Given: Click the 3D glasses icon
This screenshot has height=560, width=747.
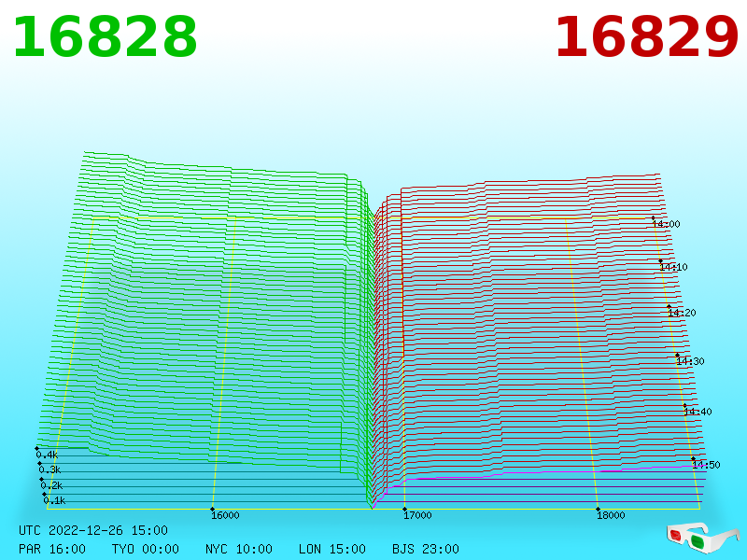Looking at the screenshot, I should pos(703,539).
